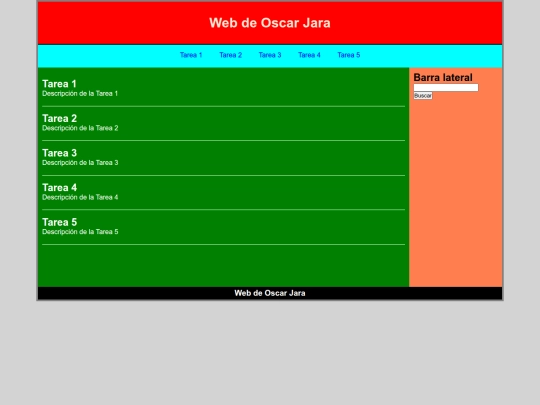Open the Tarea 3 navigation link

[270, 55]
